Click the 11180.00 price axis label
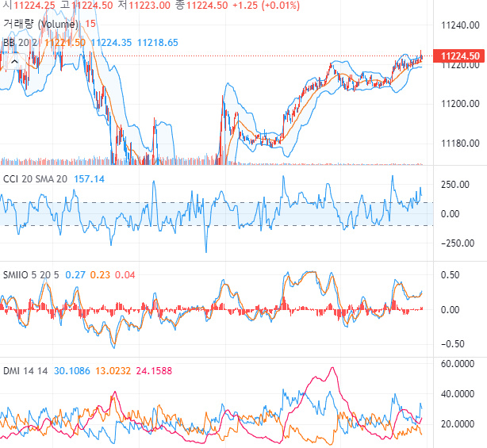 pyautogui.click(x=460, y=144)
